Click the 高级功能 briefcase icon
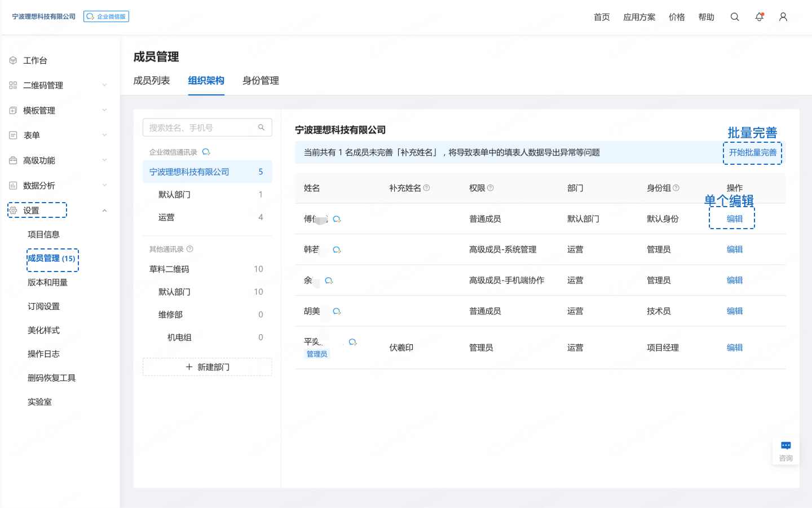Screen dimensions: 812x508 [13, 160]
